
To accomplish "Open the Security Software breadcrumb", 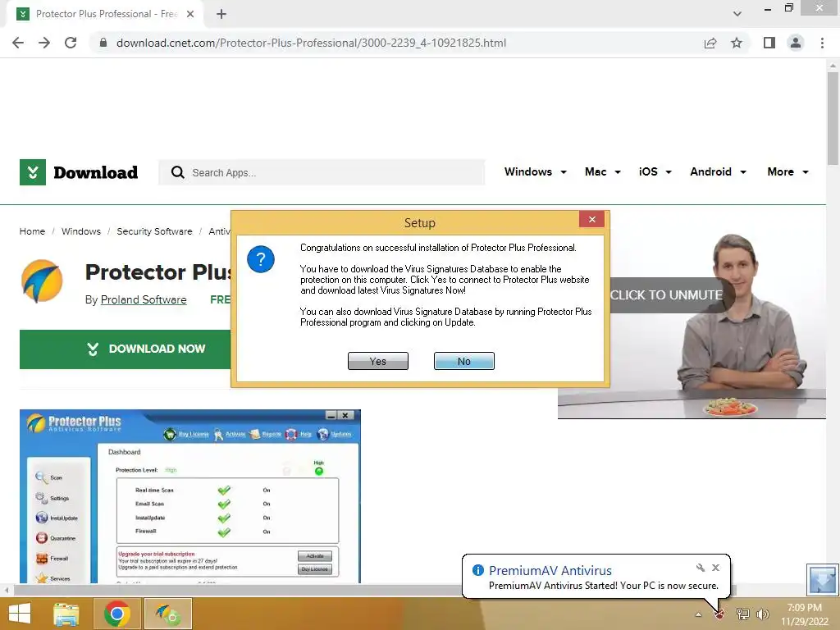I will pyautogui.click(x=154, y=231).
